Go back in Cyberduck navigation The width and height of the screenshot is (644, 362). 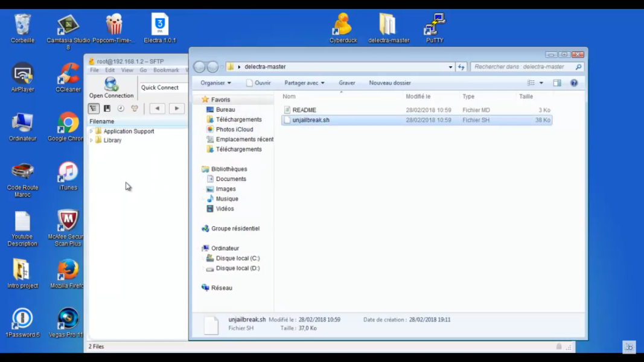pos(157,109)
